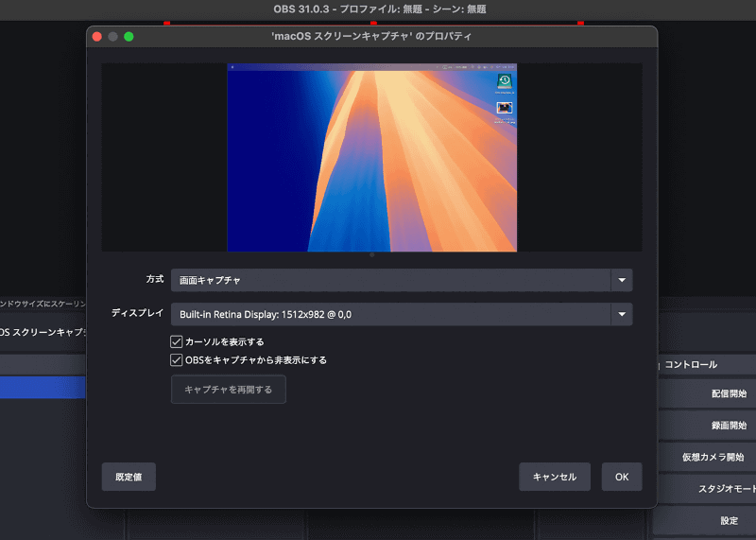
Task: Confirm properties with OK
Action: pyautogui.click(x=622, y=477)
